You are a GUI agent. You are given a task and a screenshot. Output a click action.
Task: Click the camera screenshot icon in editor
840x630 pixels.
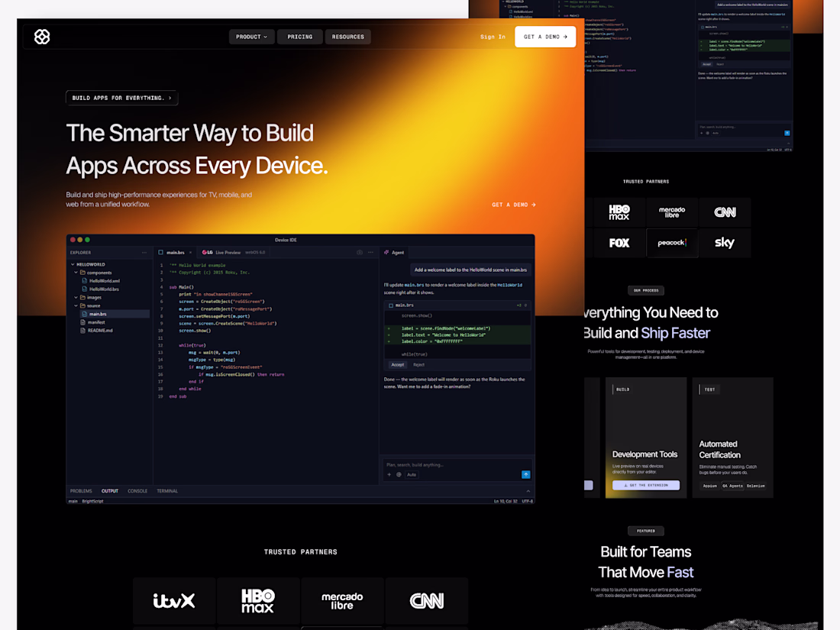pos(360,252)
